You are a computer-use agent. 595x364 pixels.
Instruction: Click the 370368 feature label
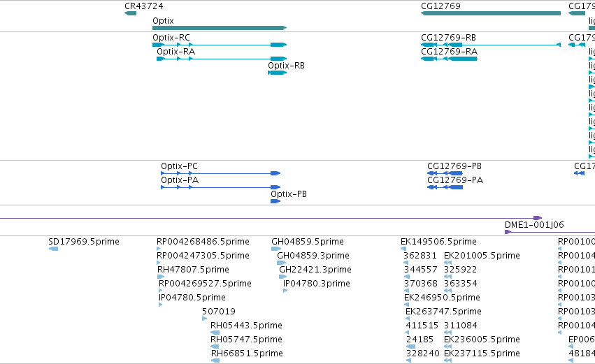point(421,284)
